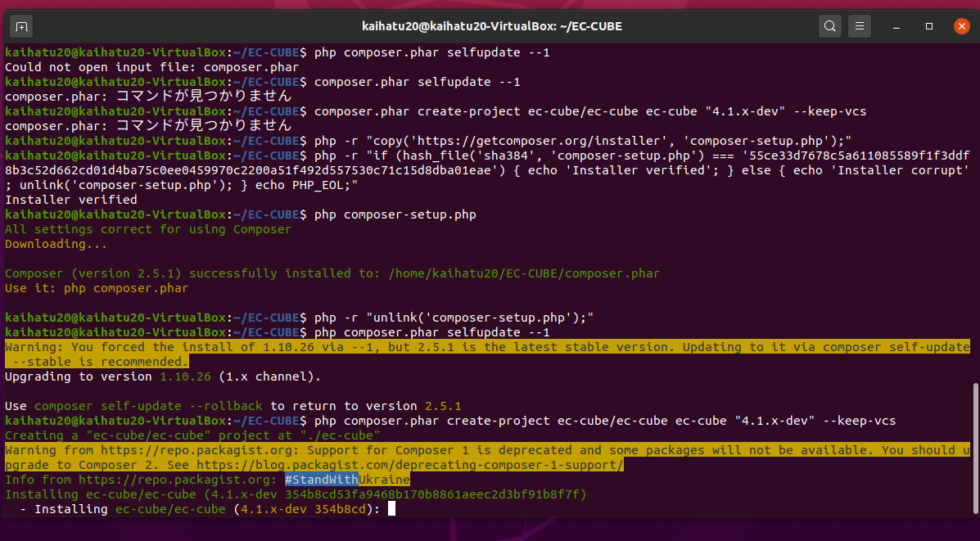Click 'Use it: php composer.phar' line
Image resolution: width=980 pixels, height=541 pixels.
pos(97,289)
